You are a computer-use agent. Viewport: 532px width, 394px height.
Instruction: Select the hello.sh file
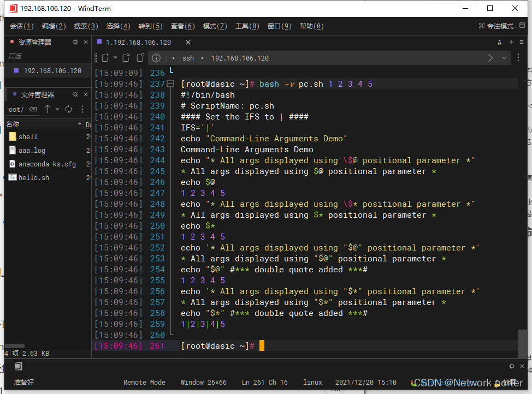(33, 177)
